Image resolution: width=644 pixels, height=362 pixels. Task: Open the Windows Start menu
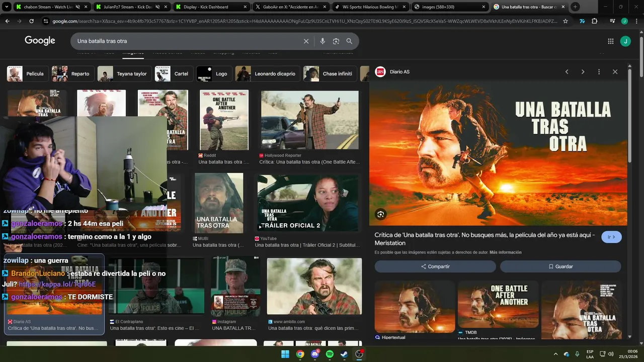(285, 354)
